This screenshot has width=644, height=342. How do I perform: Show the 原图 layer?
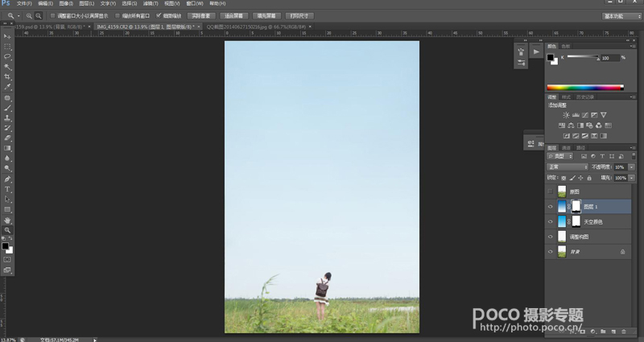click(551, 192)
